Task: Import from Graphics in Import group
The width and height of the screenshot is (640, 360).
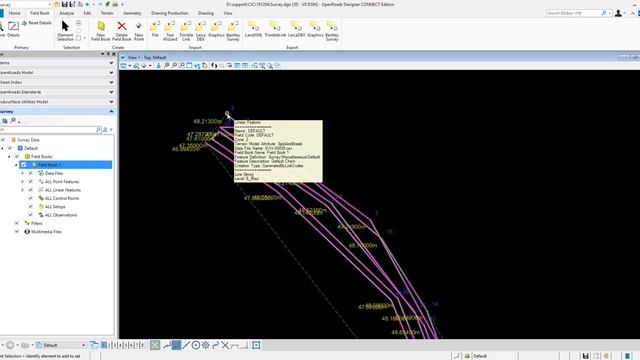Action: coord(216,29)
